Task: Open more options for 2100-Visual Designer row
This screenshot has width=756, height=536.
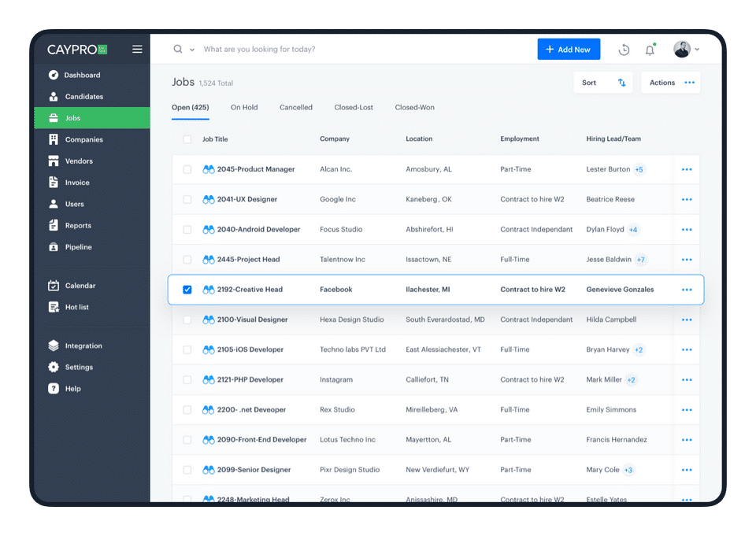Action: pos(687,320)
